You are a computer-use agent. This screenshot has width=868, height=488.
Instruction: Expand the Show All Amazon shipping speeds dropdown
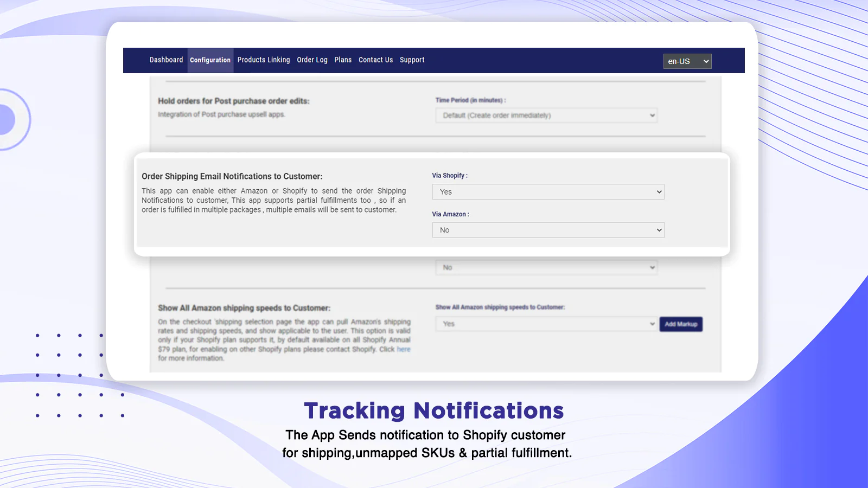click(x=546, y=324)
